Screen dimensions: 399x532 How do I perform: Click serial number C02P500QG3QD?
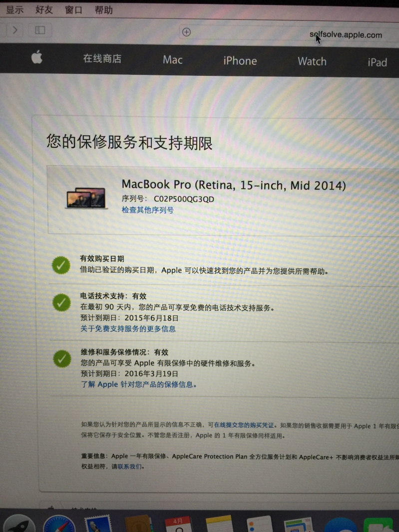click(184, 199)
